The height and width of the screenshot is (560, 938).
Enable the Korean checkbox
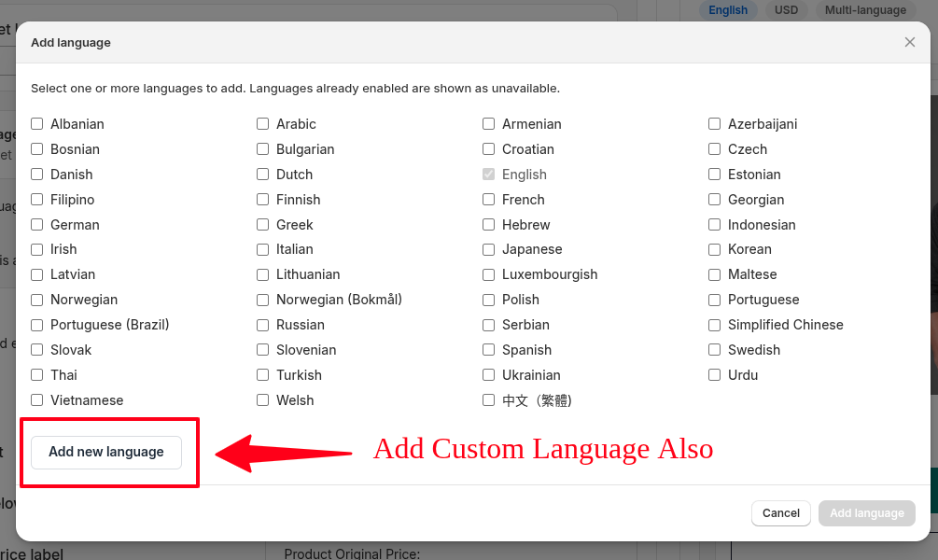coord(714,249)
